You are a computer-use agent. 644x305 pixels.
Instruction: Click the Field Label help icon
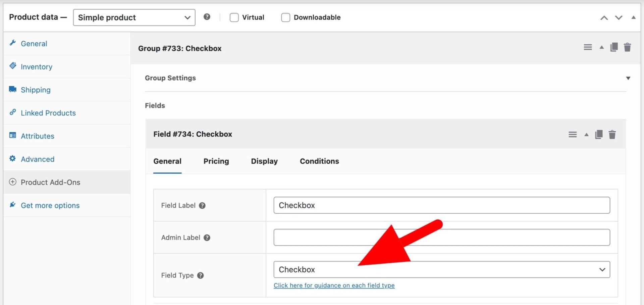(202, 206)
